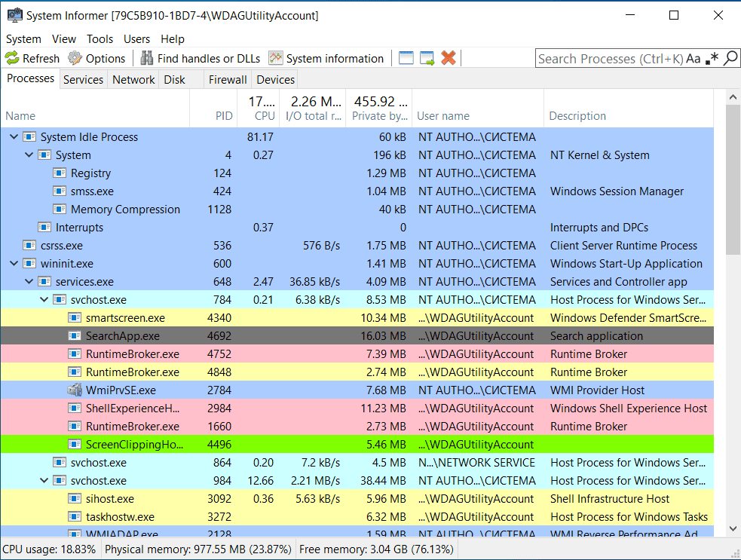
Task: Select RuntimeBroker.exe PID 4752 row
Action: (x=357, y=354)
